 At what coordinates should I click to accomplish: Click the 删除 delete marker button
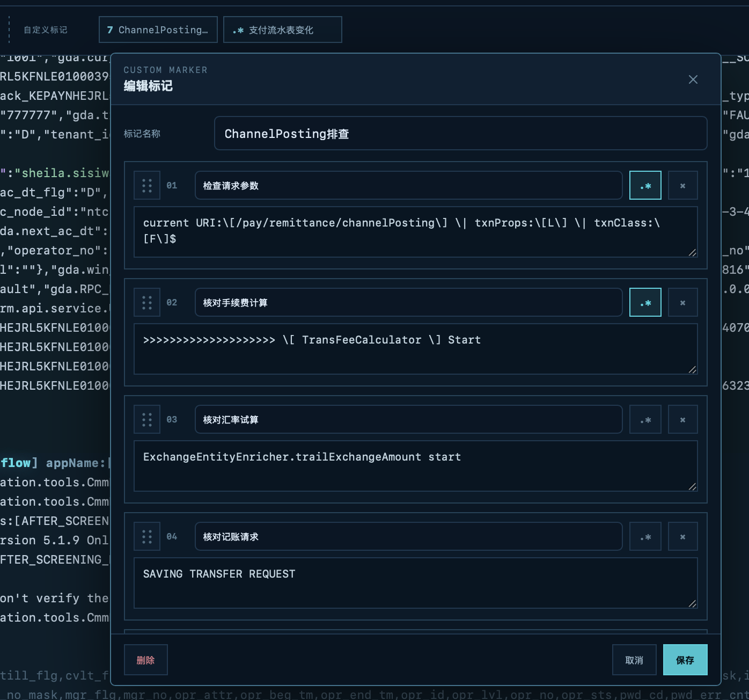point(146,660)
